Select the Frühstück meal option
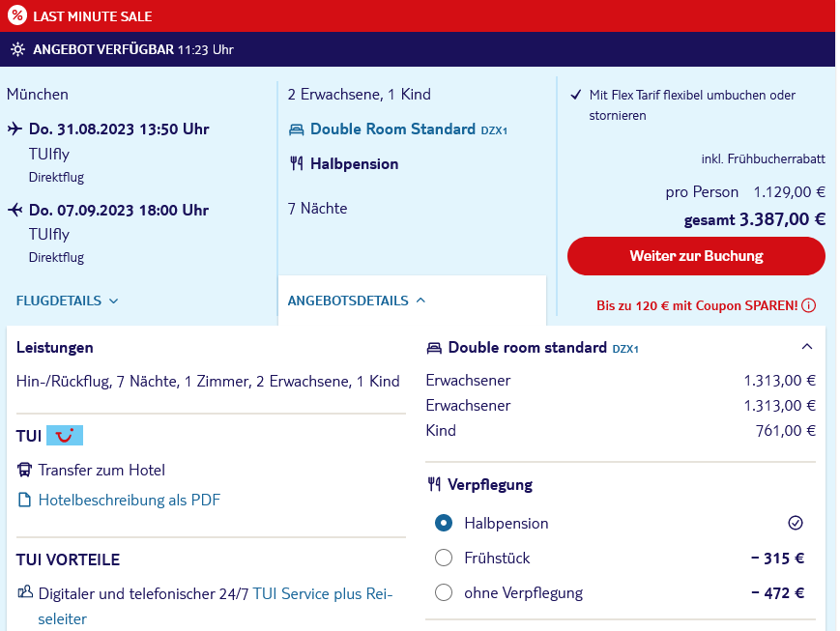Viewport: 840px width, 631px height. coord(444,558)
